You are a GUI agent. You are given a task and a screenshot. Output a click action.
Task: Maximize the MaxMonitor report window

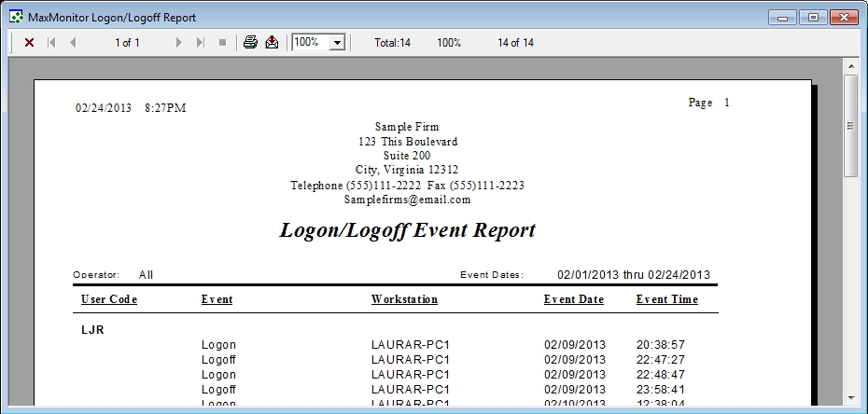pos(812,17)
